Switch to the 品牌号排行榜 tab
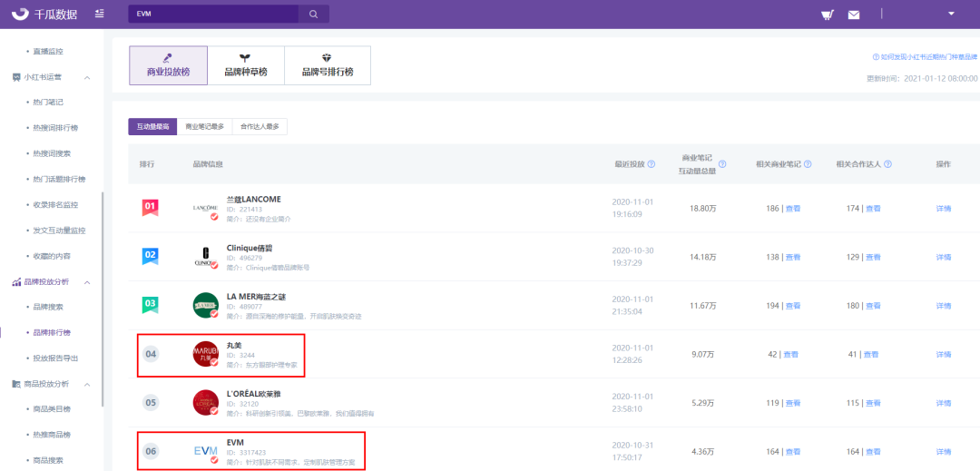 point(328,65)
